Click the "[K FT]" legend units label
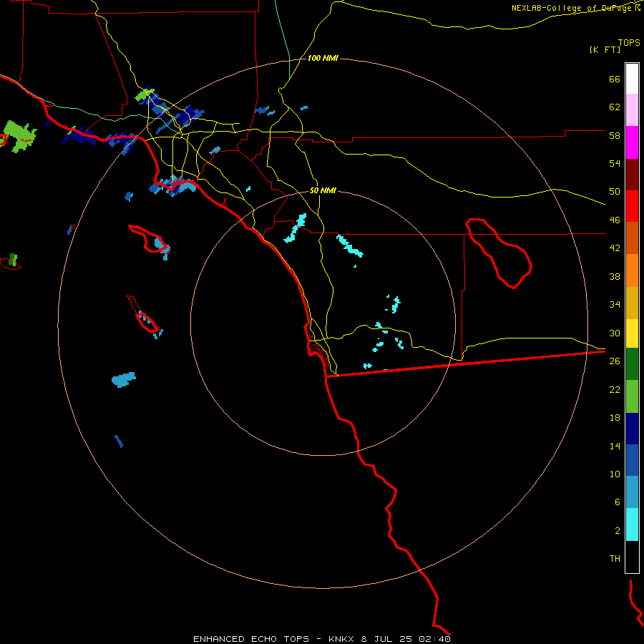 605,49
